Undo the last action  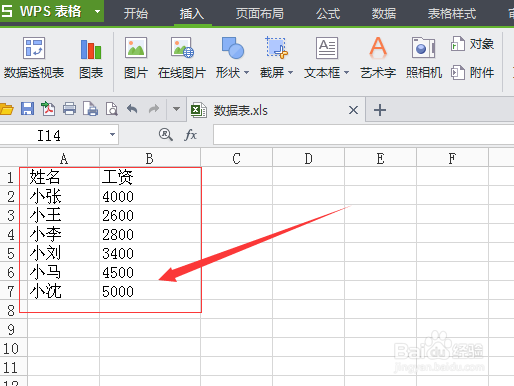[x=132, y=109]
